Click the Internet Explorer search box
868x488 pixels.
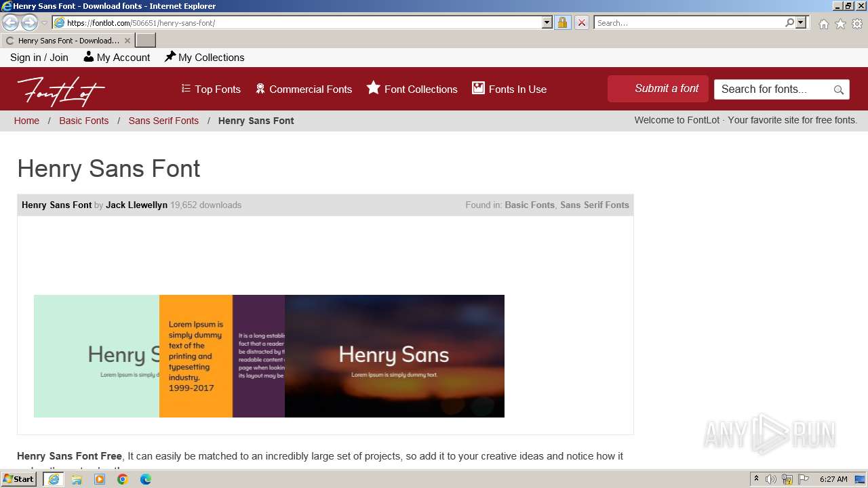(689, 22)
